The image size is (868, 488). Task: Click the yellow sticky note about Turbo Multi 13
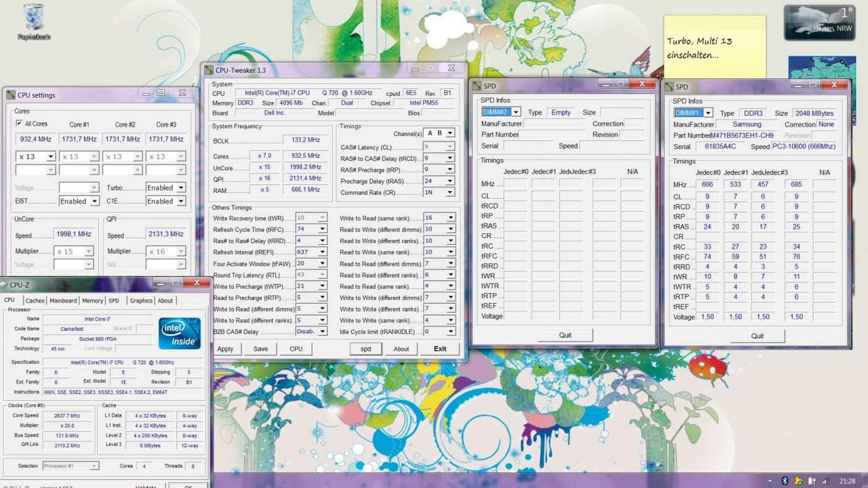pyautogui.click(x=715, y=46)
